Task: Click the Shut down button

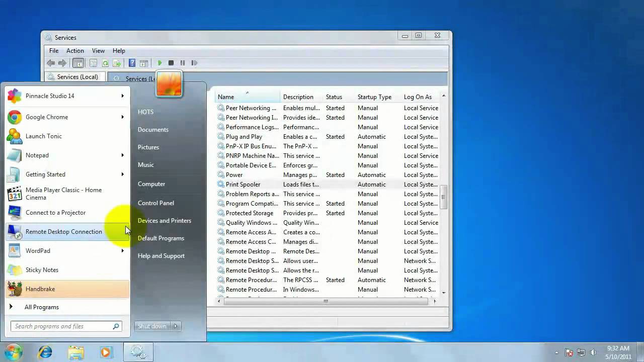Action: (152, 326)
